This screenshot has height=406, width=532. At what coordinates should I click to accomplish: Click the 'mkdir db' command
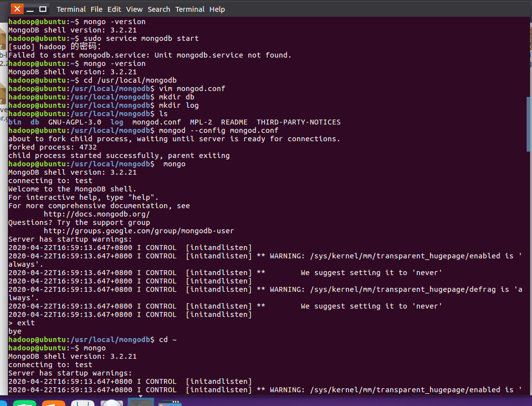point(176,97)
